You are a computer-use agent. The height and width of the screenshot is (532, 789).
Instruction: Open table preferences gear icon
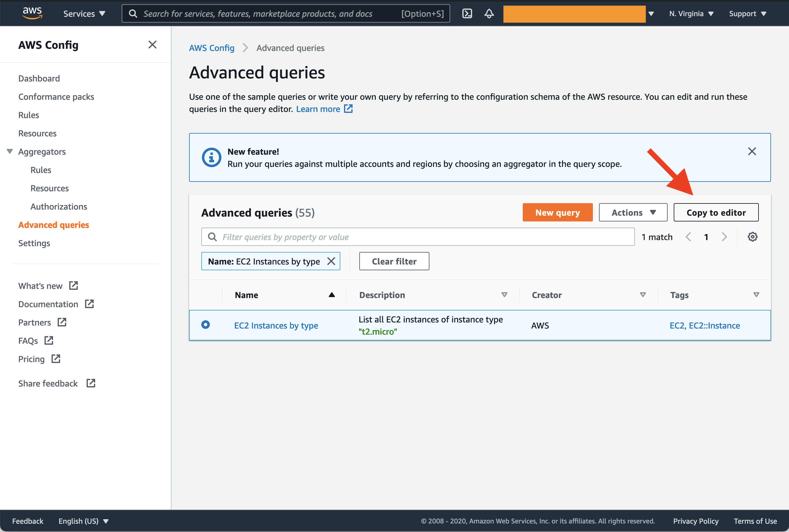(x=752, y=237)
